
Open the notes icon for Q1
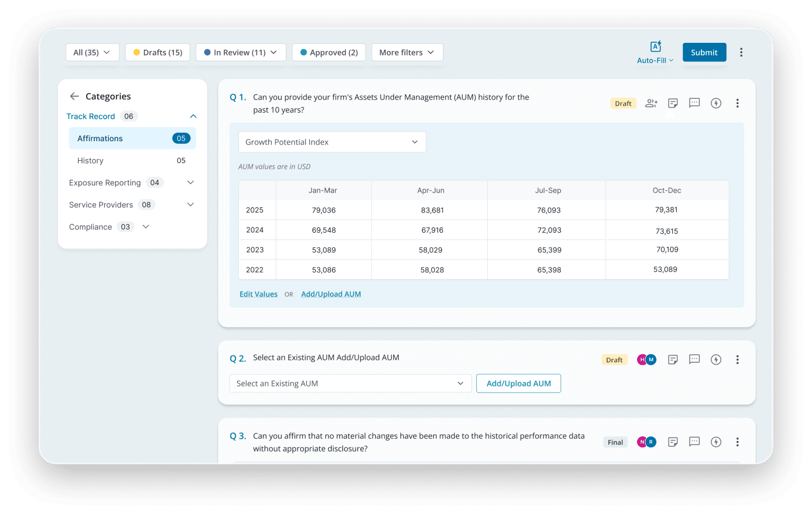[x=673, y=104]
